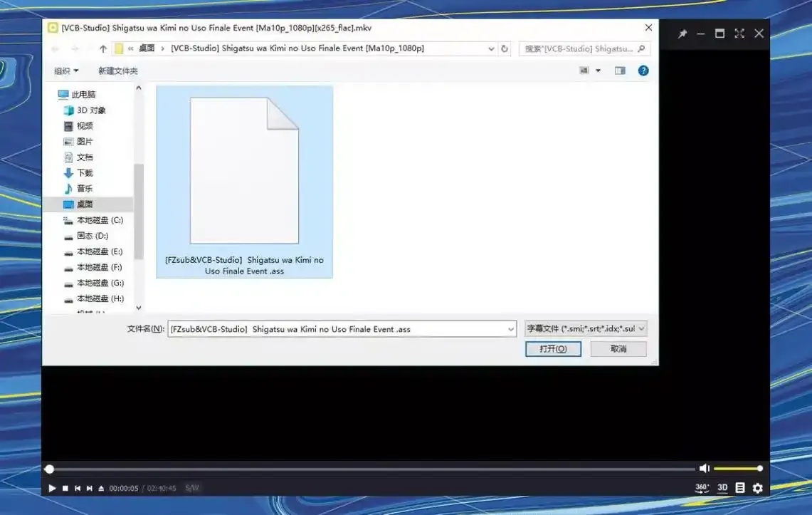Viewport: 812px width, 515px height.
Task: Open the dialog help button
Action: point(643,71)
